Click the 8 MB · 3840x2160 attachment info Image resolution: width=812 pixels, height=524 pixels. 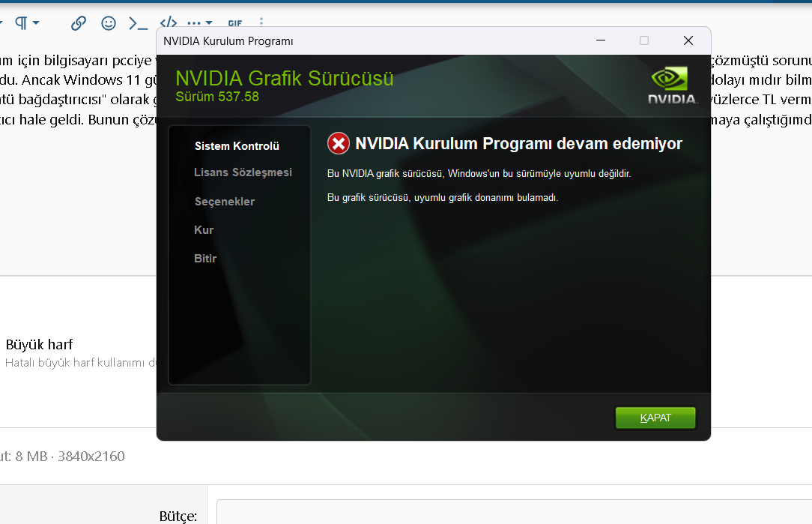click(70, 456)
